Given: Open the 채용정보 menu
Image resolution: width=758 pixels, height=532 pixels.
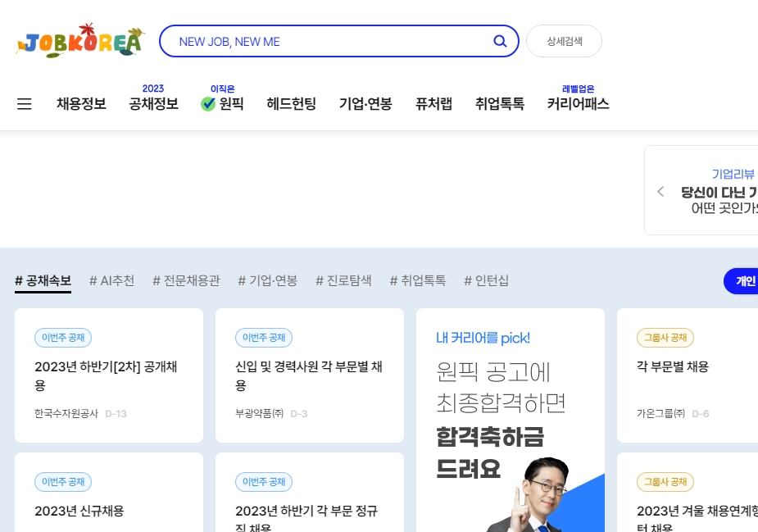Looking at the screenshot, I should (81, 104).
